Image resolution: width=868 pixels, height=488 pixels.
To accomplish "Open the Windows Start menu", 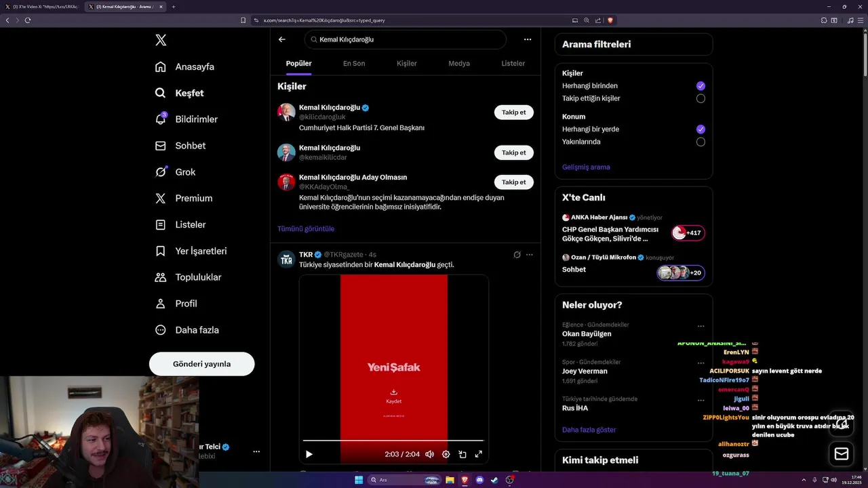I will pos(359,481).
